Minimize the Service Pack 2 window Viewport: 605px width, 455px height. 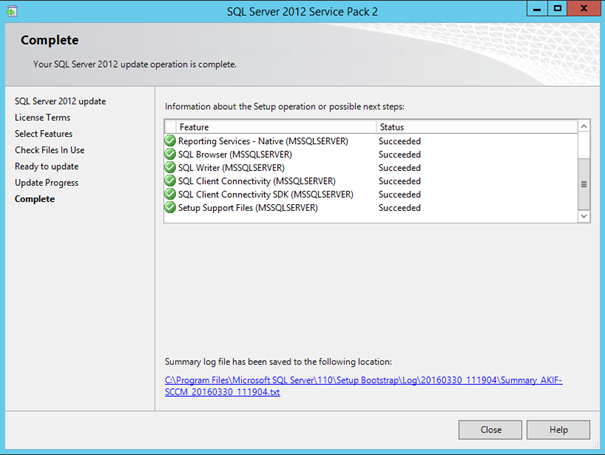537,8
